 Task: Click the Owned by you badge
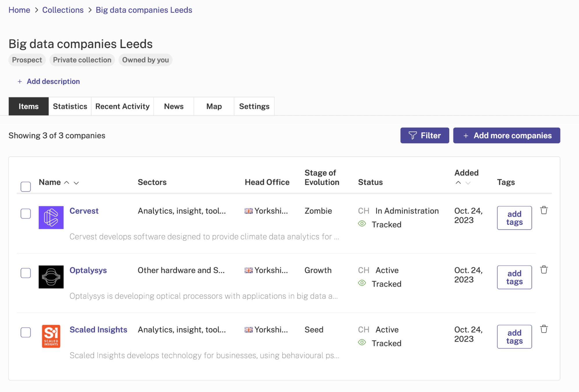(145, 60)
